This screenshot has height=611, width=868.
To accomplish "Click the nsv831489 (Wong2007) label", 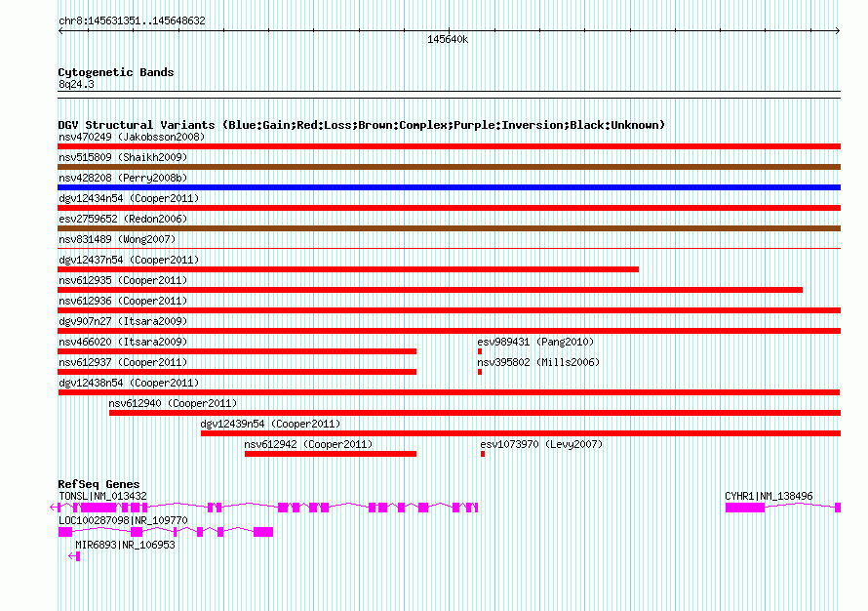I will 117,239.
